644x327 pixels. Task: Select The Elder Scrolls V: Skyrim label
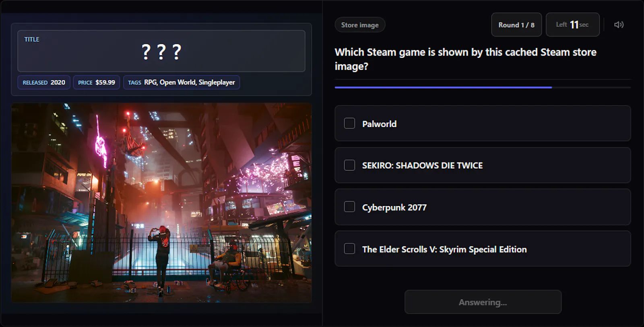pyautogui.click(x=444, y=249)
